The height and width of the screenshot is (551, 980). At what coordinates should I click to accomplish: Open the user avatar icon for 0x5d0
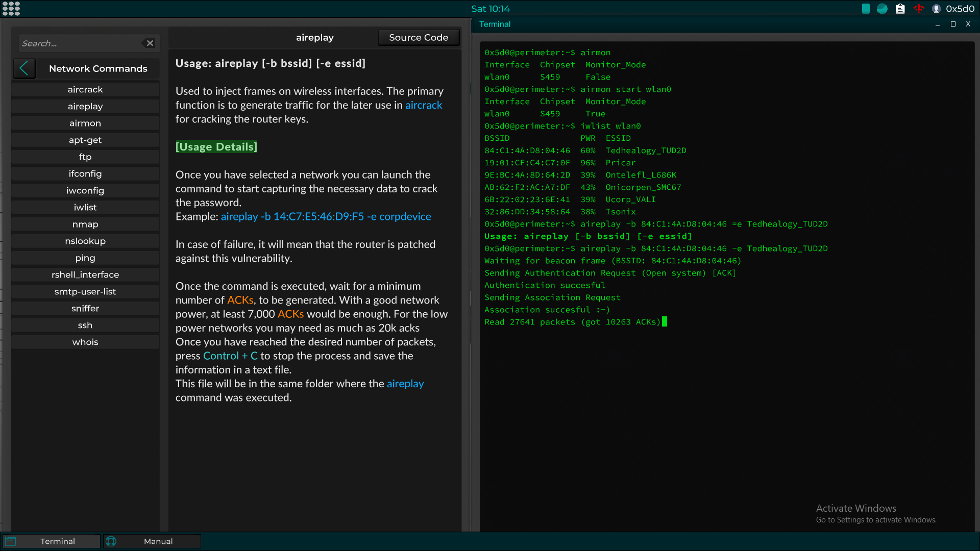pyautogui.click(x=936, y=9)
